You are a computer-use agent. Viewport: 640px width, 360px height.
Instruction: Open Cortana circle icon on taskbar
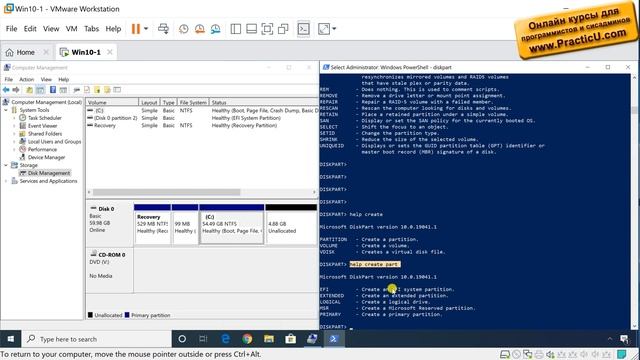[182, 339]
